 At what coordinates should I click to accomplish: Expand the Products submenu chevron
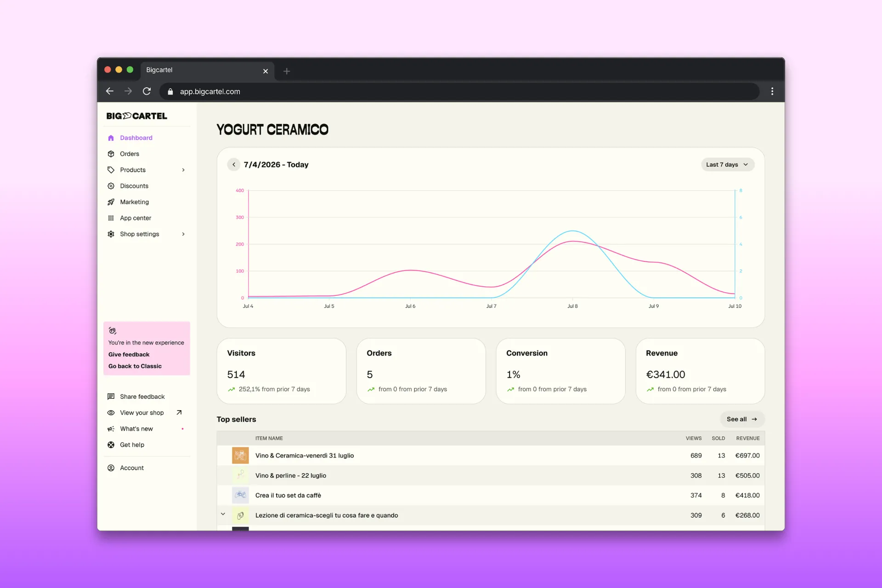click(183, 170)
